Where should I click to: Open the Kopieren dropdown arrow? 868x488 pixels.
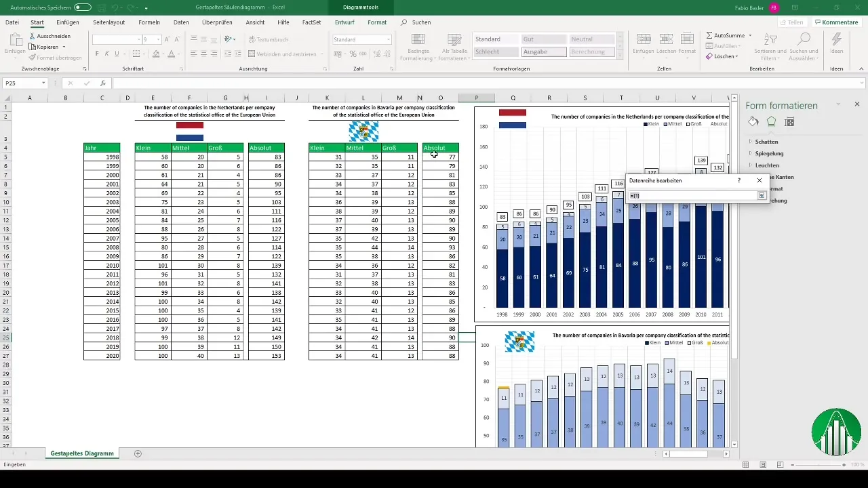click(x=64, y=47)
